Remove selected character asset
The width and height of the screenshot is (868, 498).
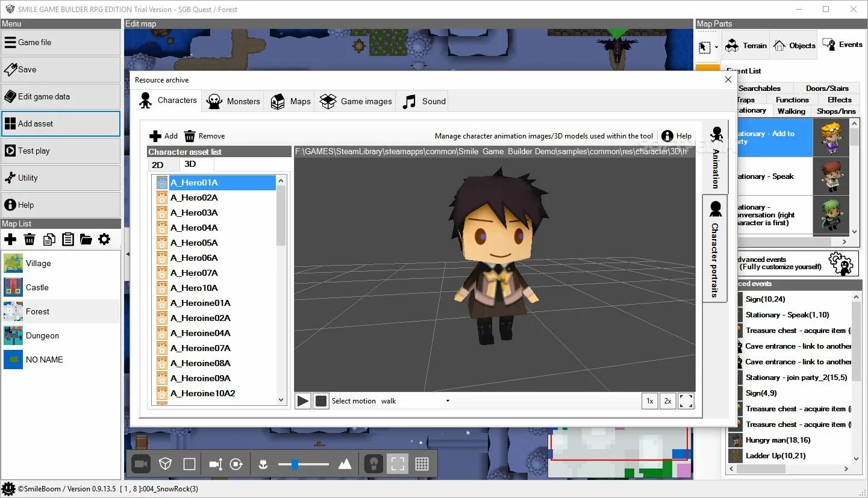[205, 136]
